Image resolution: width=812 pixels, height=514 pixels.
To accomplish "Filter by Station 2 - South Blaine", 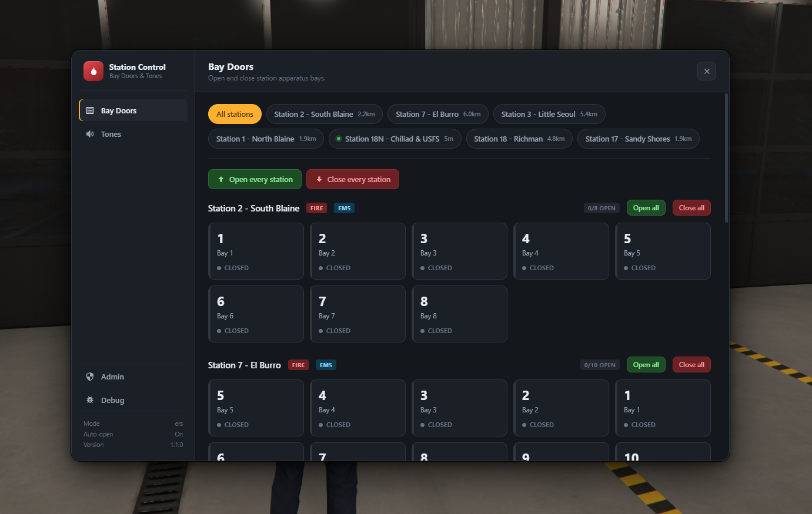I will [325, 114].
